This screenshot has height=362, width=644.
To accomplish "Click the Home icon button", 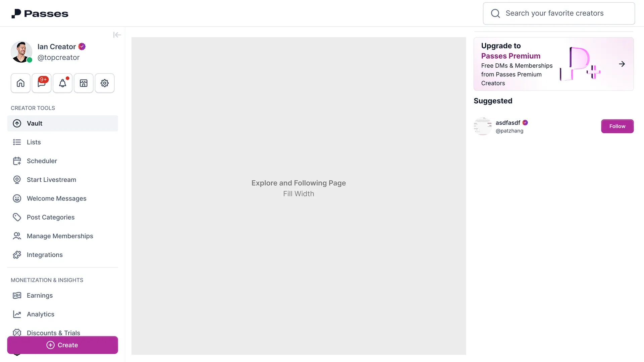I will [20, 83].
